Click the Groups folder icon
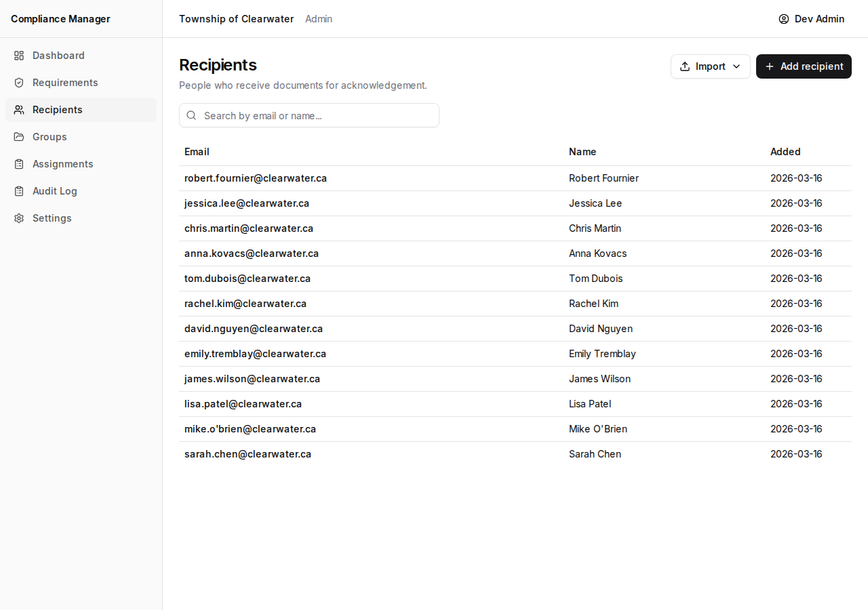 click(19, 137)
